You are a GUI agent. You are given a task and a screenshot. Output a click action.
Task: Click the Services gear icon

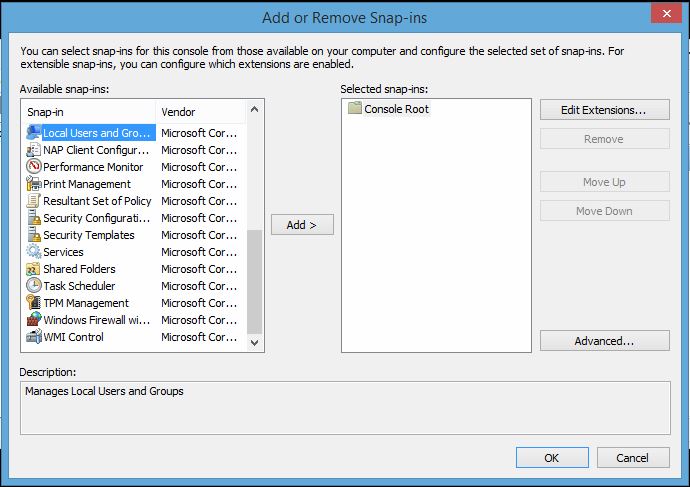[x=34, y=252]
